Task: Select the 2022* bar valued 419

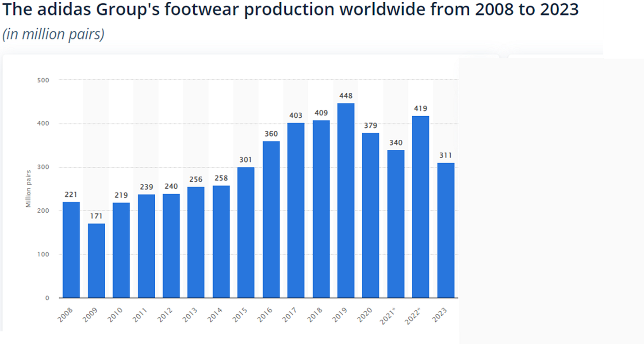Action: tap(421, 207)
